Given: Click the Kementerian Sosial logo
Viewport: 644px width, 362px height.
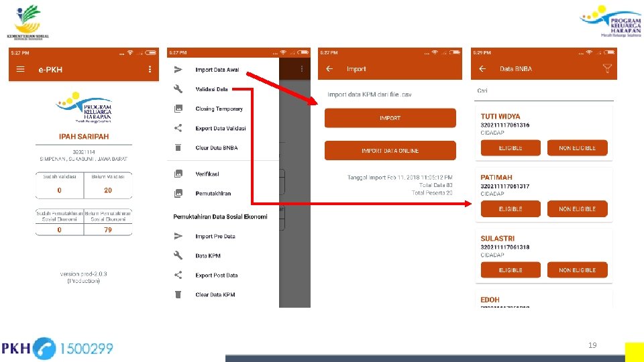Looking at the screenshot, I should tap(28, 22).
